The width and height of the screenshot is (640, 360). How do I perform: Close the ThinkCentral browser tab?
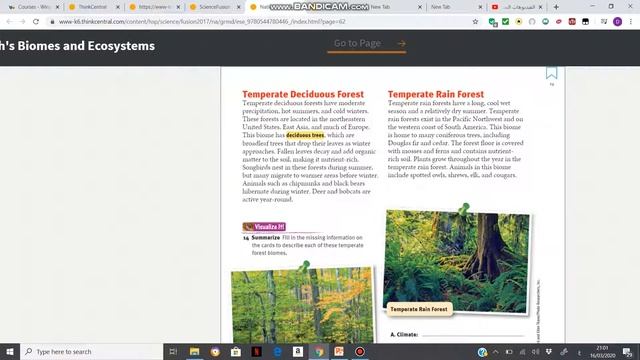(118, 7)
